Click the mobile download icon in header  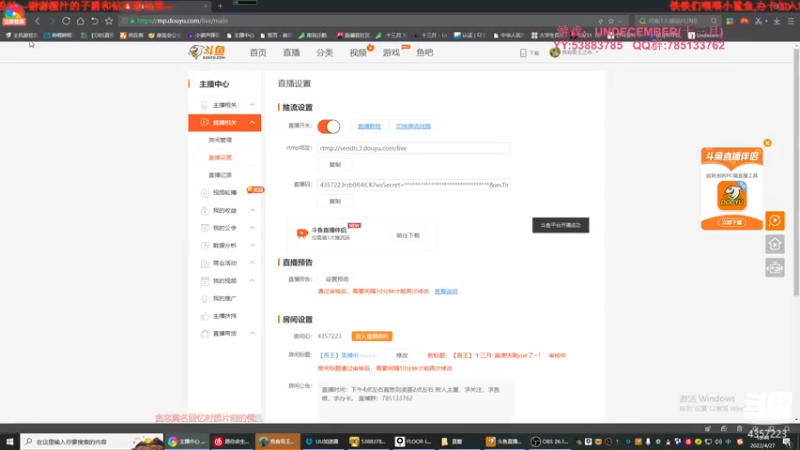523,53
